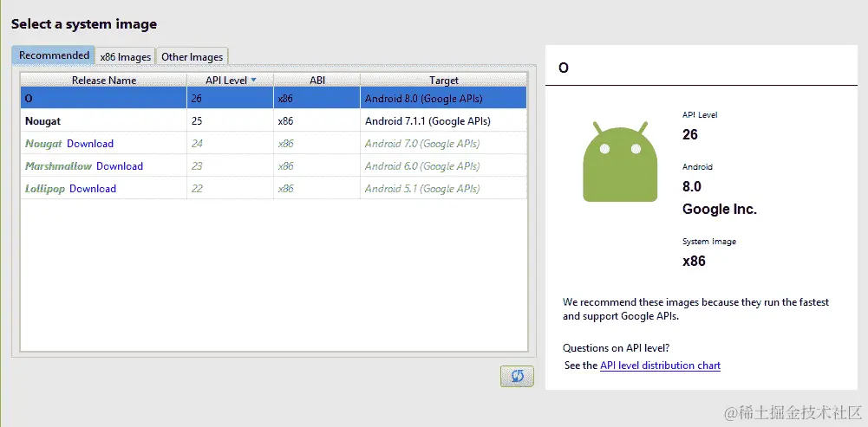Click the O title in details panel

pyautogui.click(x=564, y=68)
